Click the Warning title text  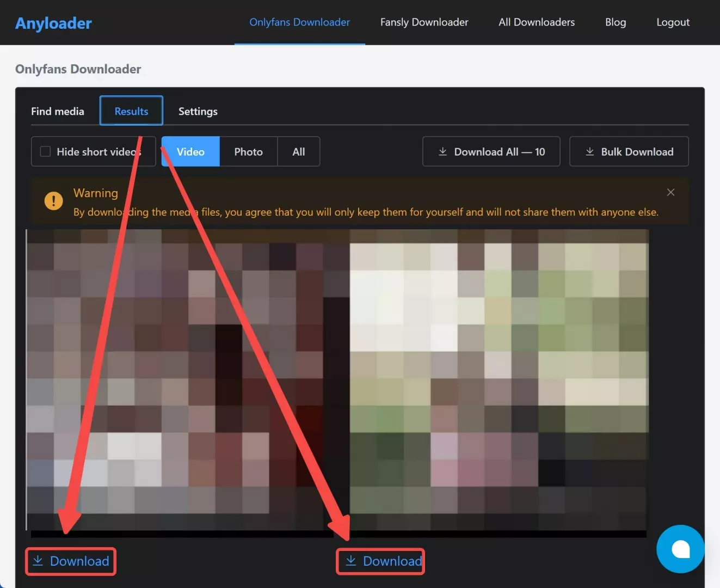[96, 193]
